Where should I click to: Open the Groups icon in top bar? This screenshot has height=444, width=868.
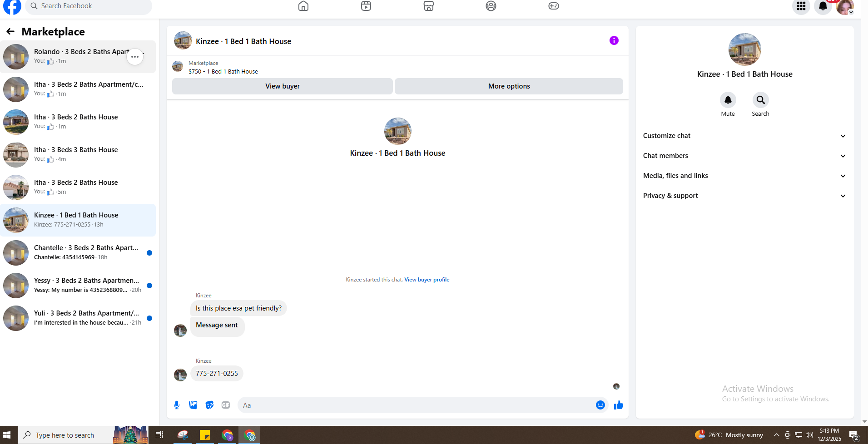pyautogui.click(x=491, y=6)
